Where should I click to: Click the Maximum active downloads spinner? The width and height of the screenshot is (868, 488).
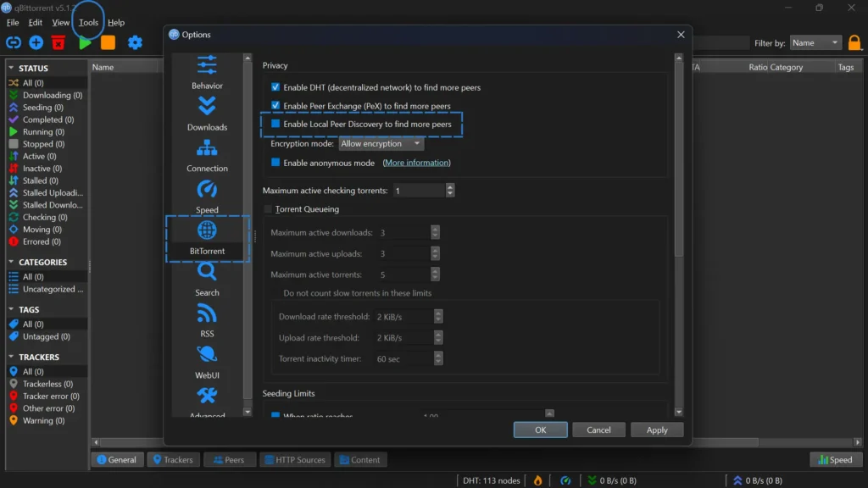click(x=435, y=232)
